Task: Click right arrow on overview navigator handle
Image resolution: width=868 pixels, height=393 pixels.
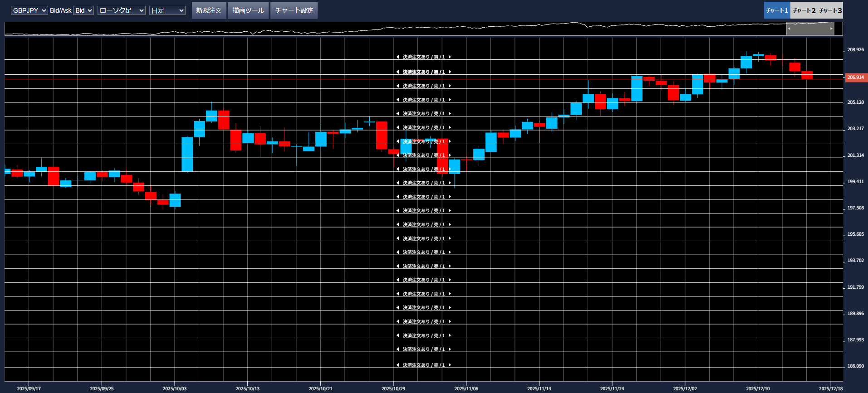Action: point(831,29)
